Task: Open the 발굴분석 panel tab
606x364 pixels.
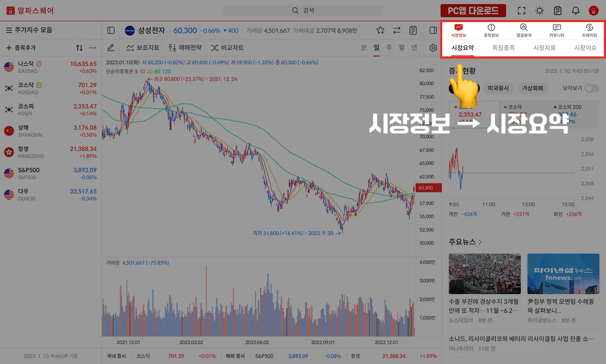Action: pos(524,30)
